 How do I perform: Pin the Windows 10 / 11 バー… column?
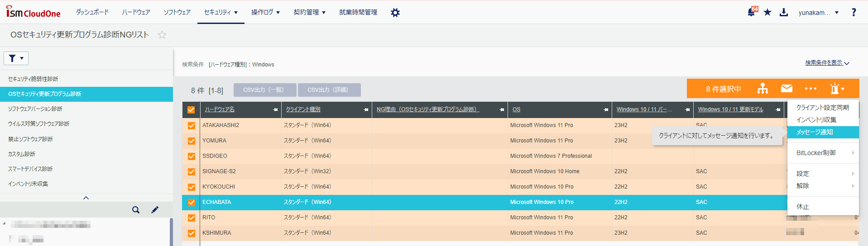tap(687, 110)
